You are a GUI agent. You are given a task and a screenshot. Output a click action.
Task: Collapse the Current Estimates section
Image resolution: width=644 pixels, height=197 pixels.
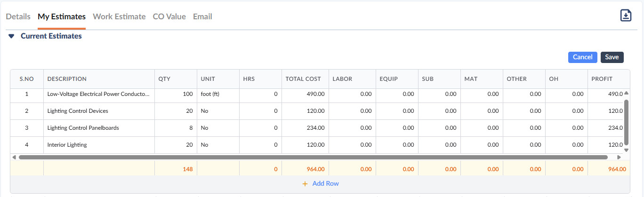coord(12,36)
